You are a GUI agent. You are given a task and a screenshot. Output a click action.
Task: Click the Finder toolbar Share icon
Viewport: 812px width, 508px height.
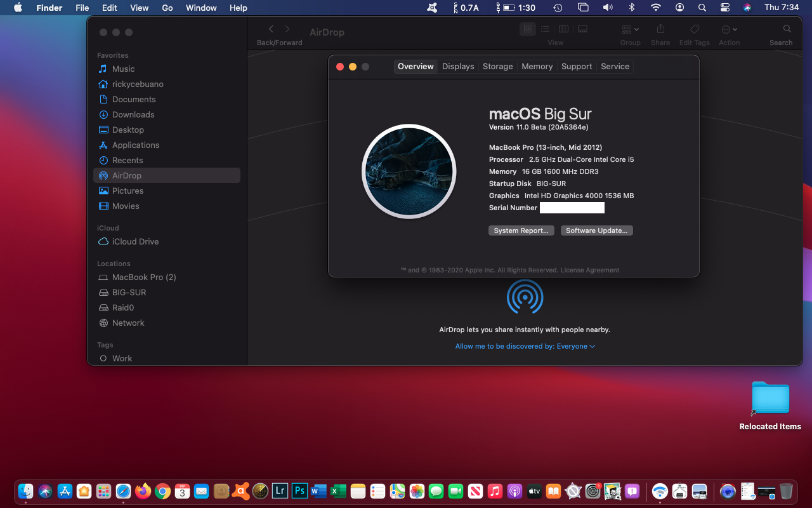[x=660, y=29]
